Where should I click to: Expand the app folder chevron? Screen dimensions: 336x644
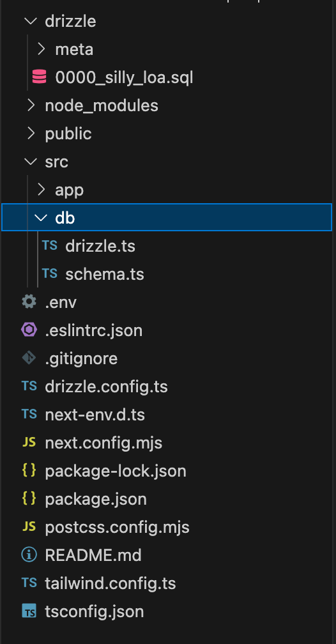(x=41, y=190)
